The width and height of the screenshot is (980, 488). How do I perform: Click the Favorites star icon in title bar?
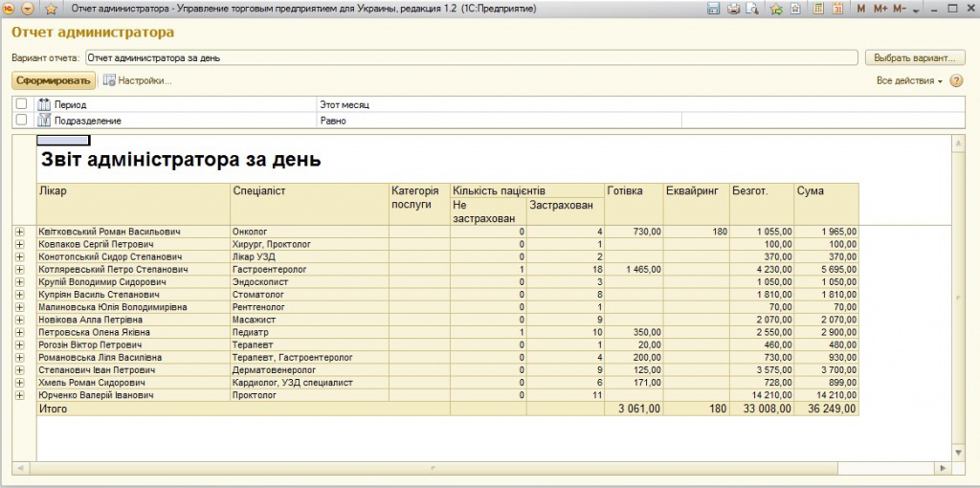tap(52, 9)
